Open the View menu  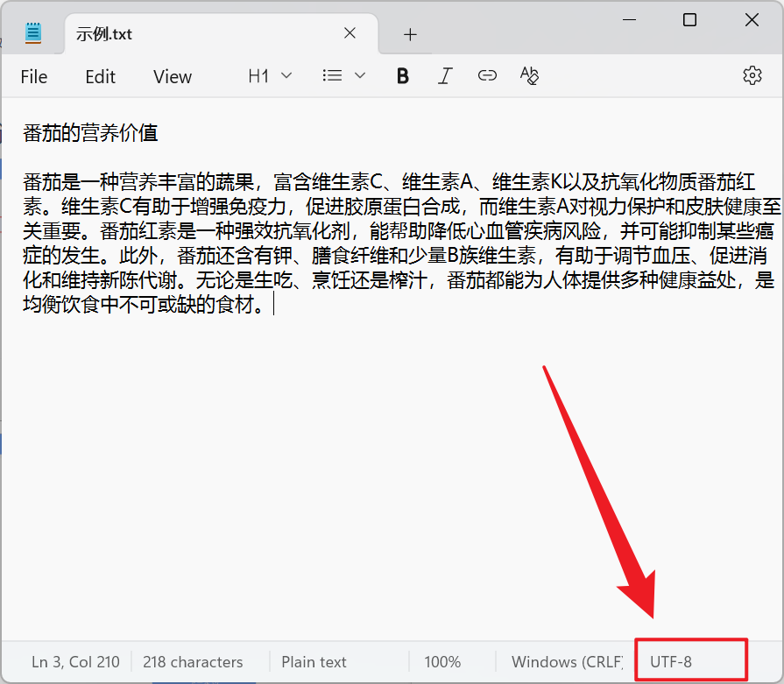coord(172,77)
